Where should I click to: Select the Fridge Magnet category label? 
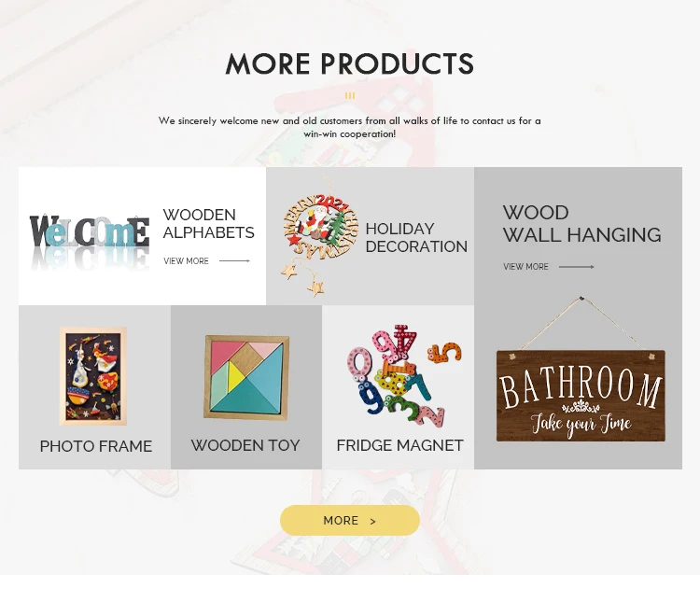(x=400, y=445)
